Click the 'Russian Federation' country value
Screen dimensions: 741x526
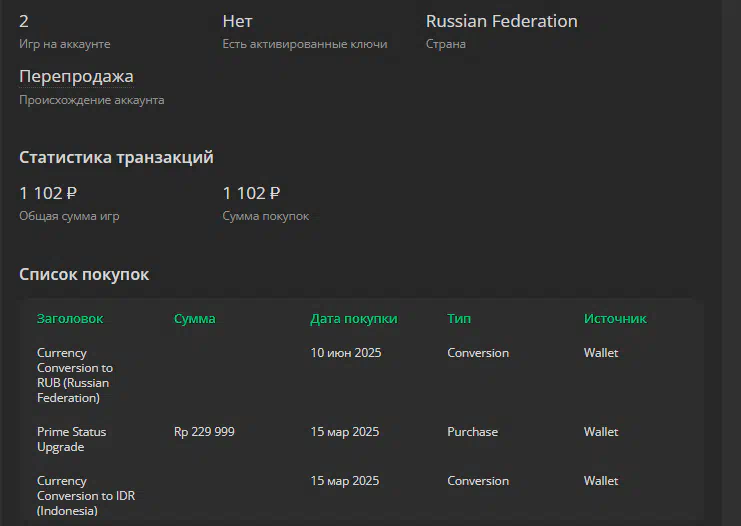[x=501, y=21]
